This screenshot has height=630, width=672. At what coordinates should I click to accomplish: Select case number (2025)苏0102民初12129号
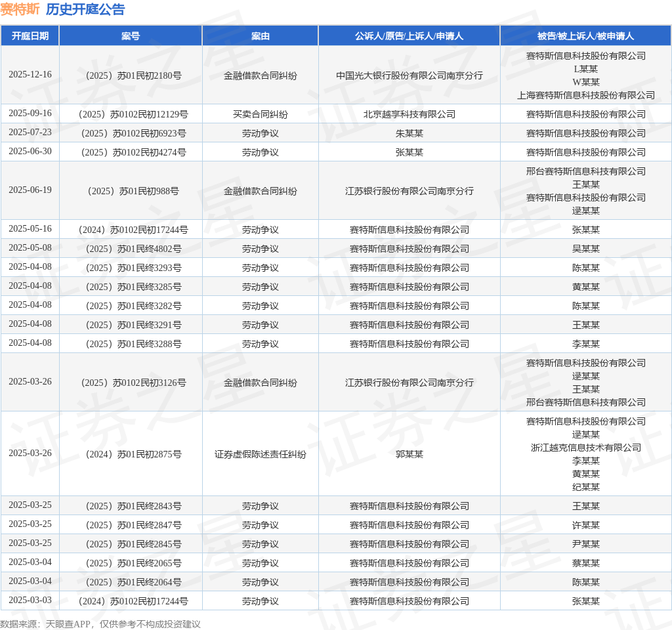tap(134, 114)
